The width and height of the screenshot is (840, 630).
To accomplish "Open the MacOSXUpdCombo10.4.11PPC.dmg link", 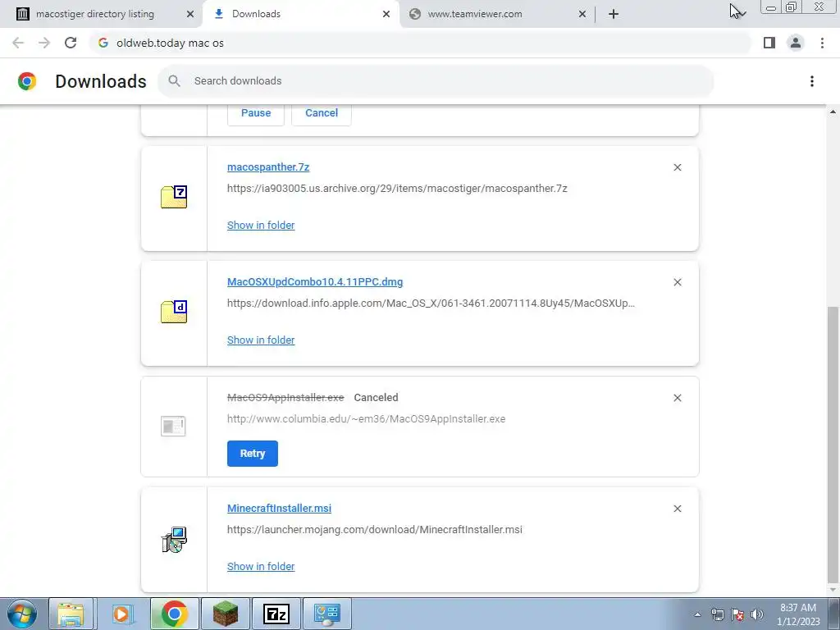I will tap(315, 282).
